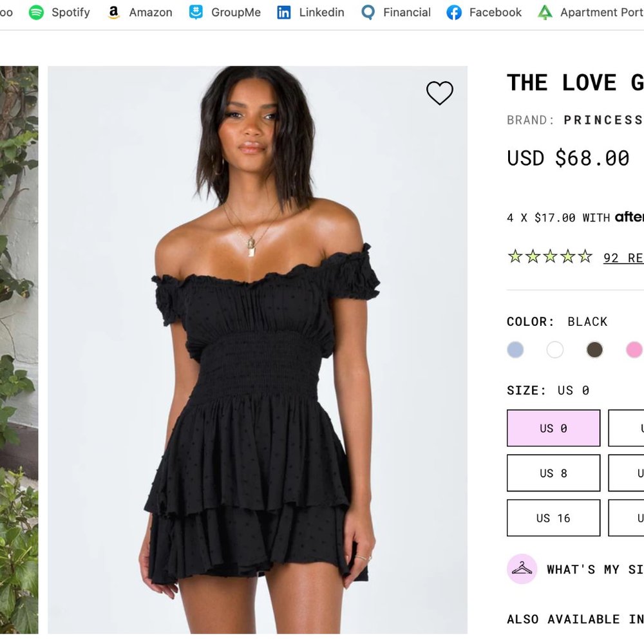Click the pink hanger size-guide icon
The image size is (644, 644).
(522, 569)
